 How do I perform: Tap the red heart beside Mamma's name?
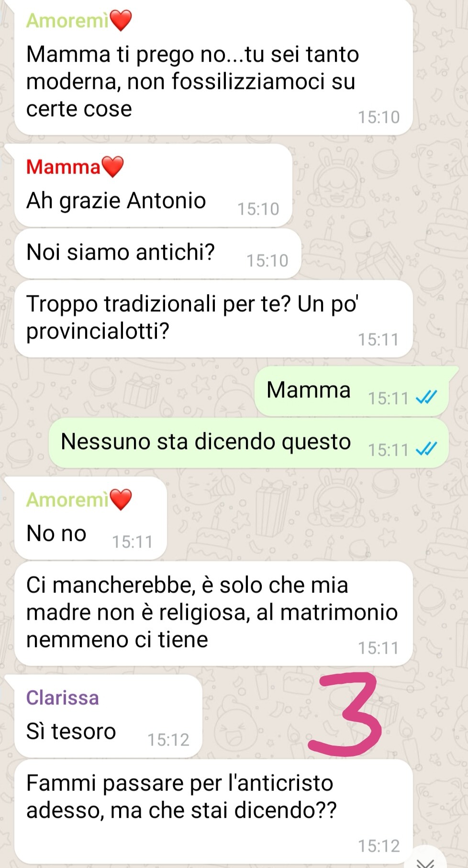click(x=113, y=167)
